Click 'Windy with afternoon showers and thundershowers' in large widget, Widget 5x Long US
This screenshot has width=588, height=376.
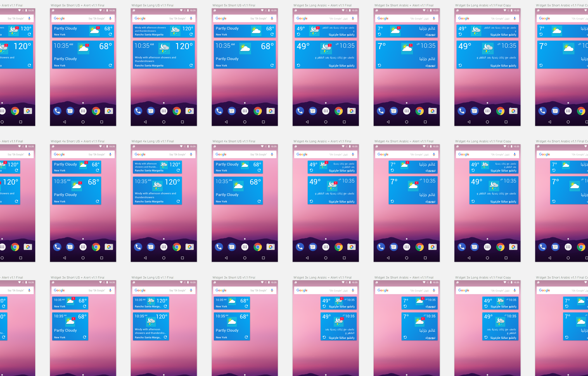[155, 59]
